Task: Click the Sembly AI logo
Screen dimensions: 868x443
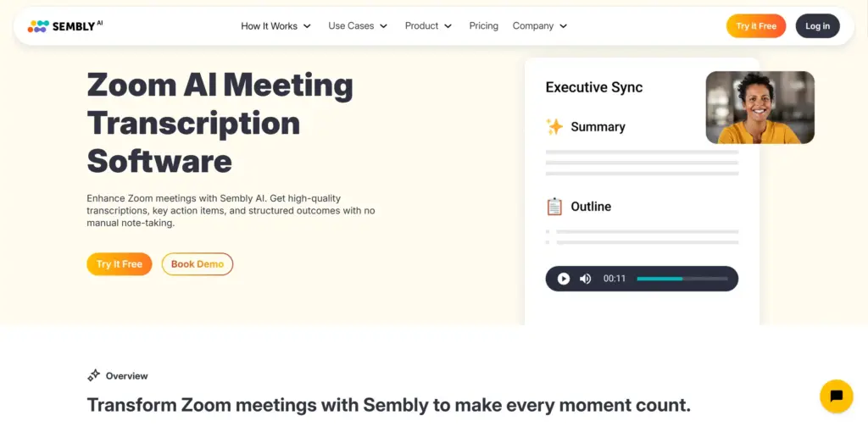Action: tap(64, 26)
